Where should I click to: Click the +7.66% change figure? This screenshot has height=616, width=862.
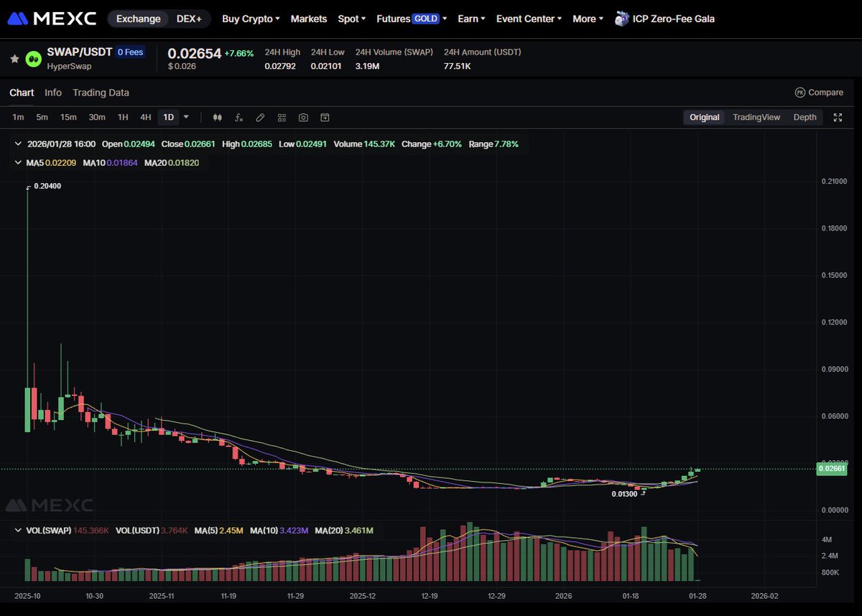pyautogui.click(x=239, y=53)
